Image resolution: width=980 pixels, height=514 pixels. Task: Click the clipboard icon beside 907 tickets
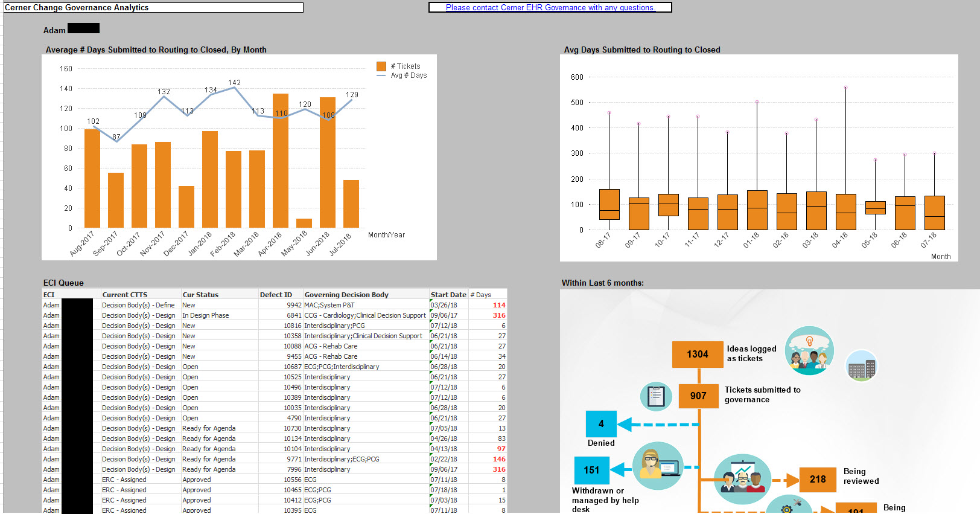click(656, 396)
